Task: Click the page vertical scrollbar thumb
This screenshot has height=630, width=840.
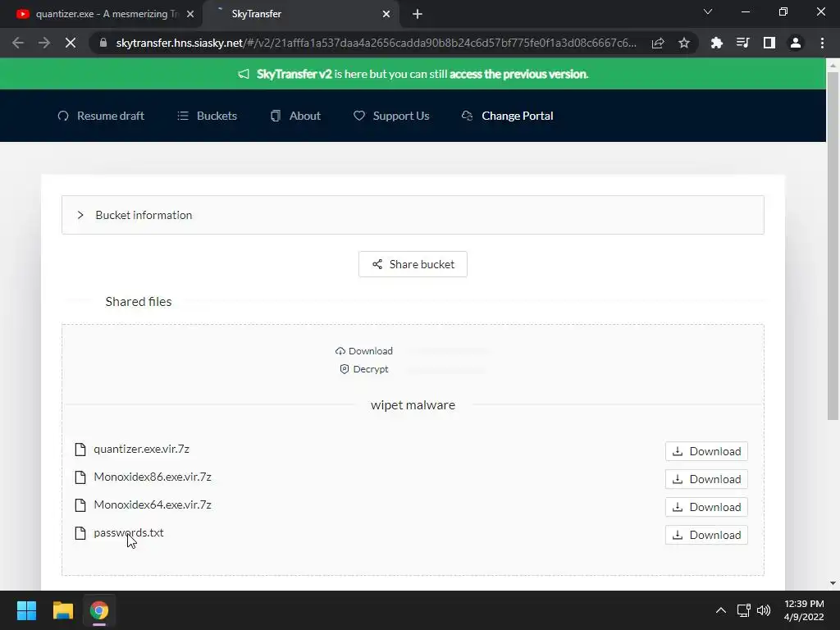Action: pos(833,245)
